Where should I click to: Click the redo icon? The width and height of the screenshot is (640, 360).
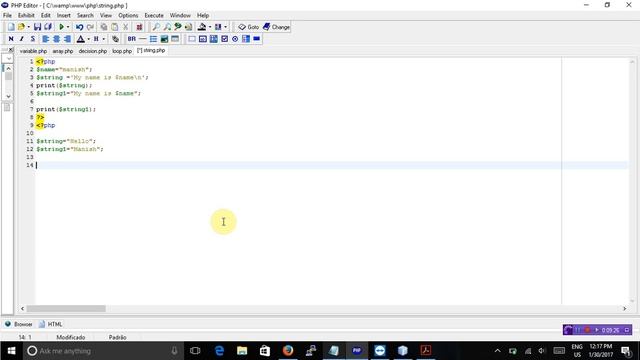(x=90, y=27)
